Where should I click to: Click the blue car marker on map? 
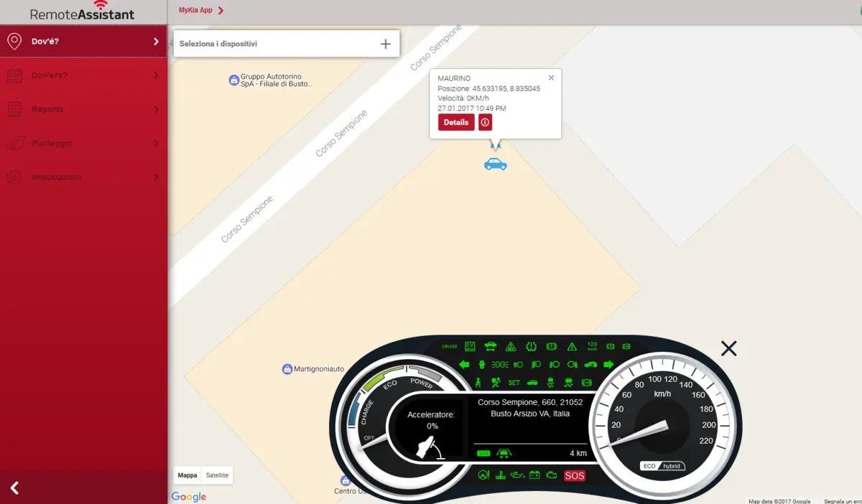pyautogui.click(x=496, y=164)
